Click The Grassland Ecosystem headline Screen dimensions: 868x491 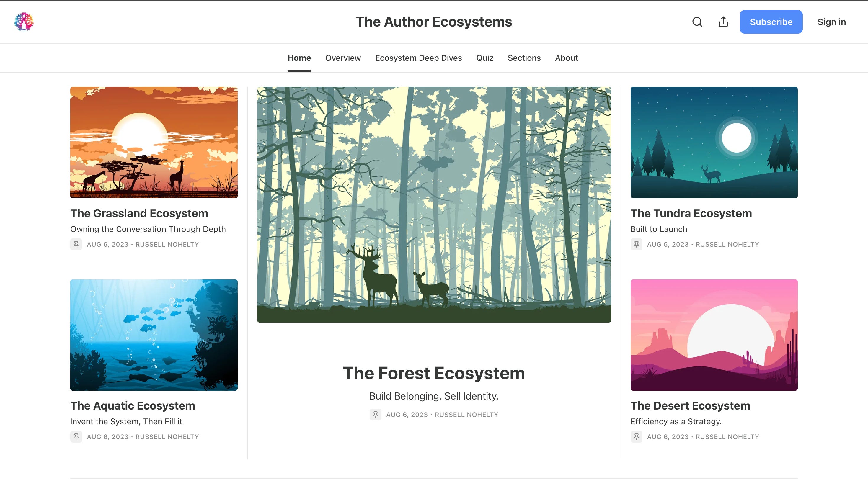[139, 213]
